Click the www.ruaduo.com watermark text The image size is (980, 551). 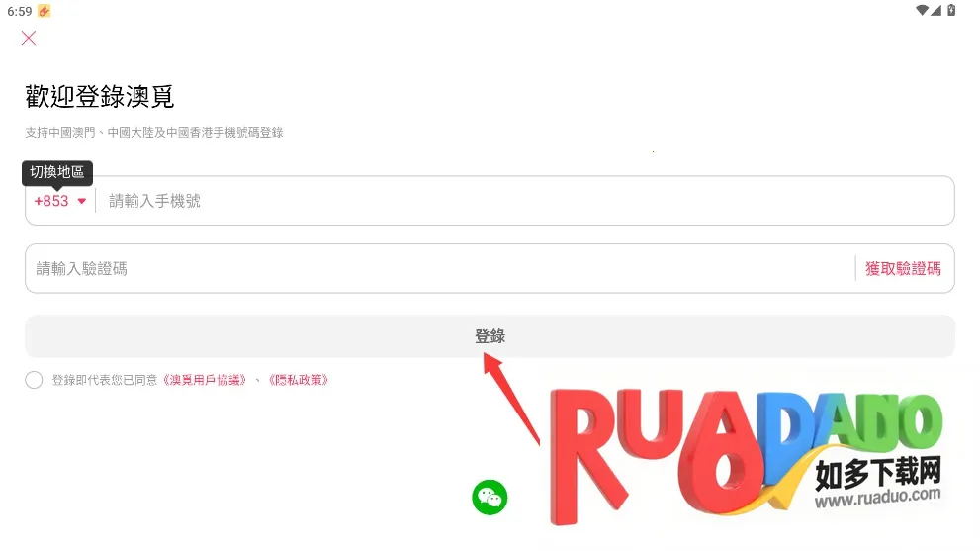[877, 497]
